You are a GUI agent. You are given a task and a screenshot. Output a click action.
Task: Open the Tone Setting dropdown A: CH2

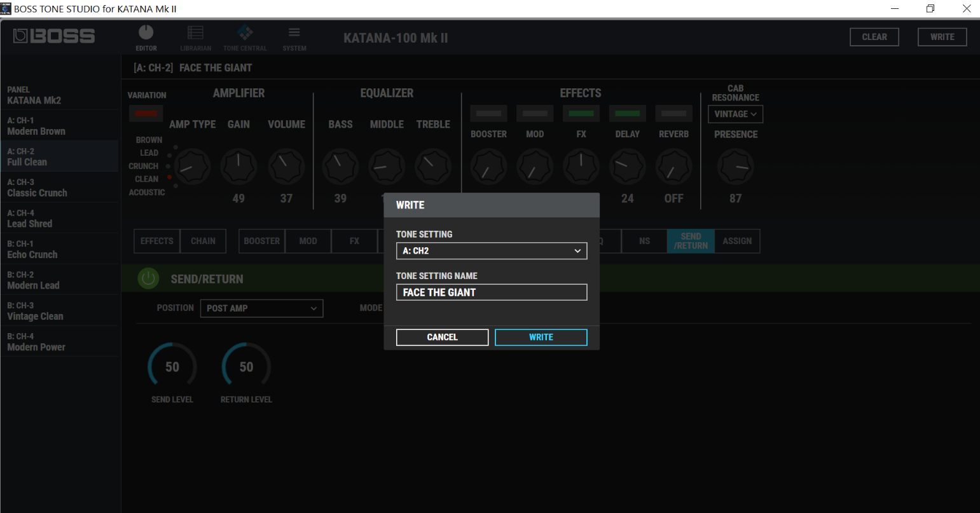click(x=492, y=251)
